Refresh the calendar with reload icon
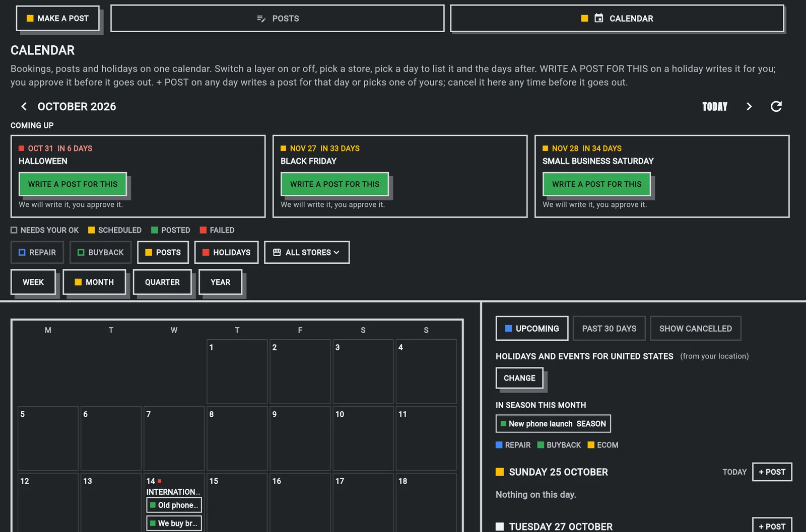This screenshot has height=532, width=806. click(776, 107)
